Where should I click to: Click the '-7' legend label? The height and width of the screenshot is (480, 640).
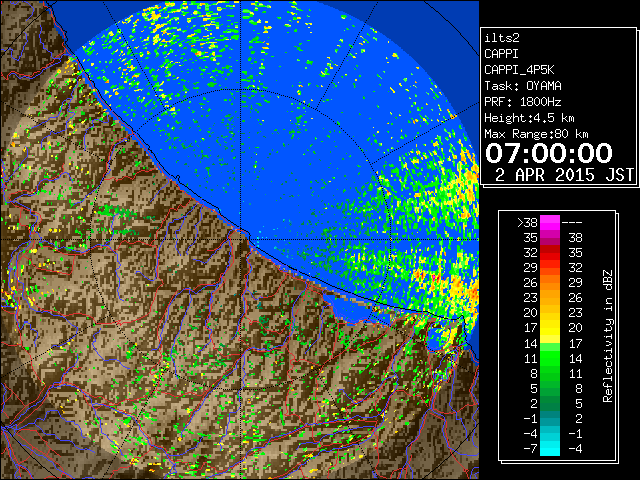click(530, 449)
